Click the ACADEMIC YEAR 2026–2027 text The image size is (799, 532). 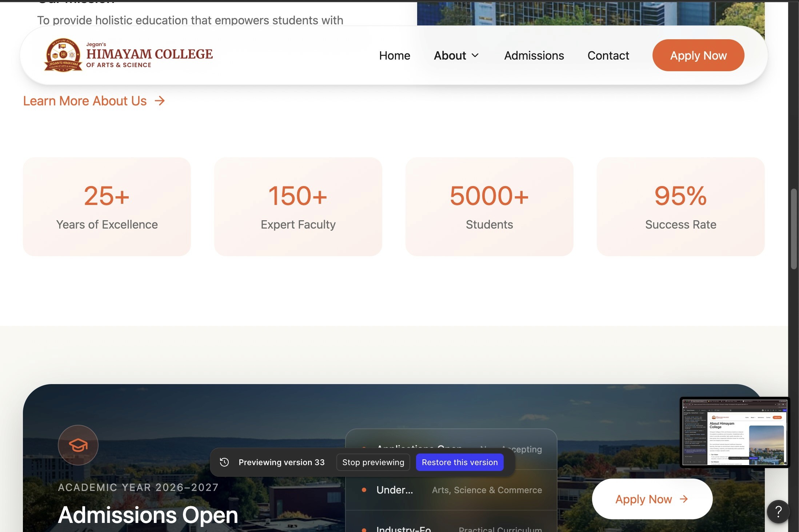pos(138,487)
